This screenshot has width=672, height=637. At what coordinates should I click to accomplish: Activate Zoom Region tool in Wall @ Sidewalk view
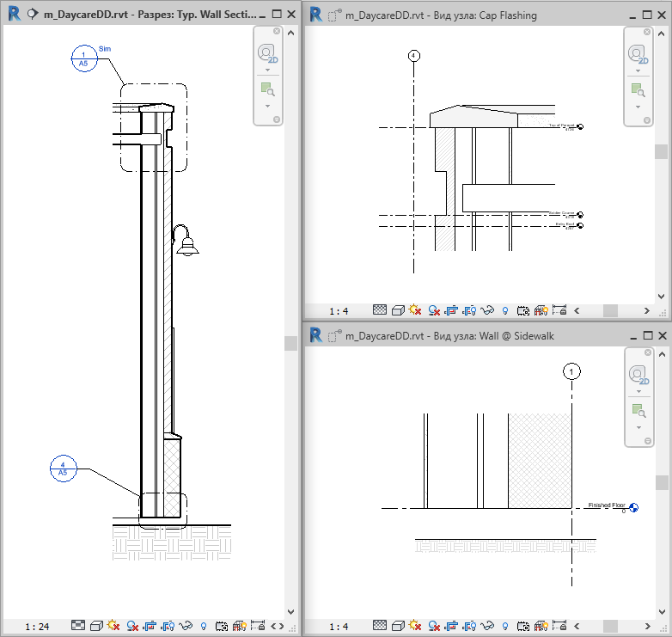(639, 411)
